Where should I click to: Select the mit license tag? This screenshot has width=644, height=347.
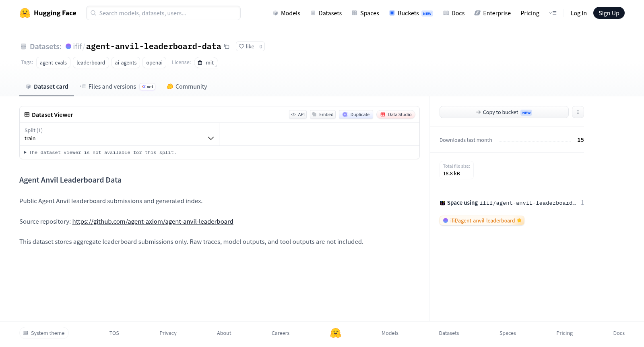click(x=206, y=62)
